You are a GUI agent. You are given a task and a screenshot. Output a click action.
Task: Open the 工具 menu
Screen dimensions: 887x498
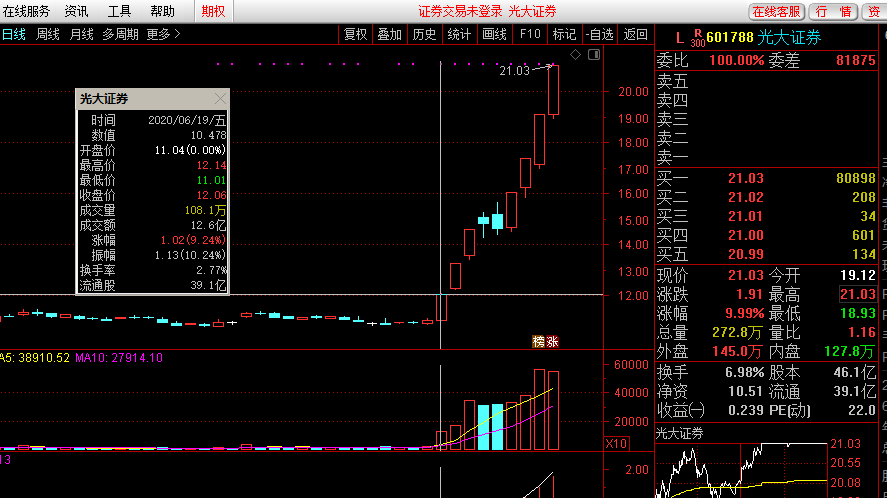(x=119, y=11)
